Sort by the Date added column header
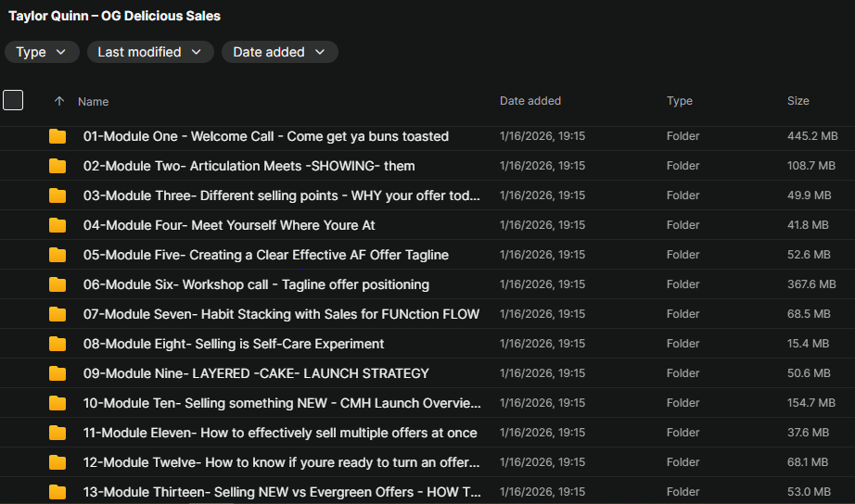 click(x=530, y=101)
